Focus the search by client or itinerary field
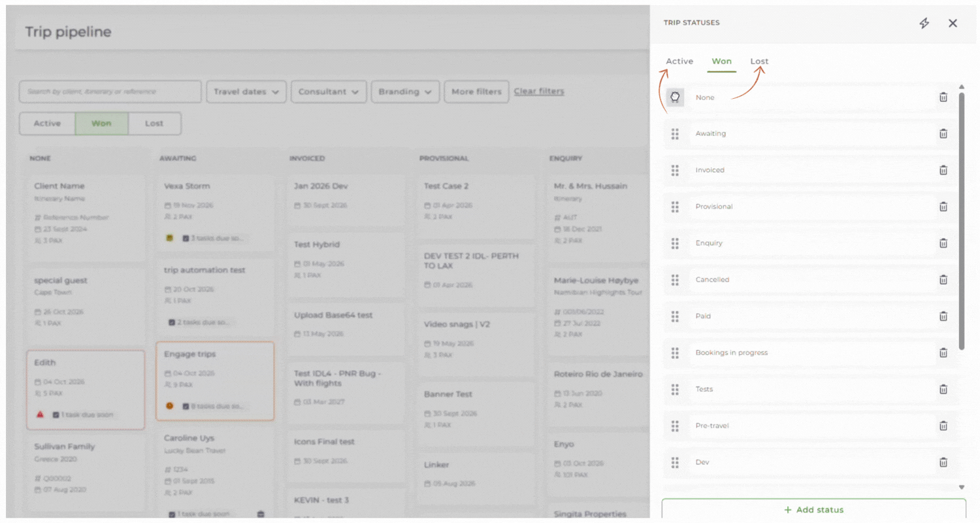 click(110, 92)
